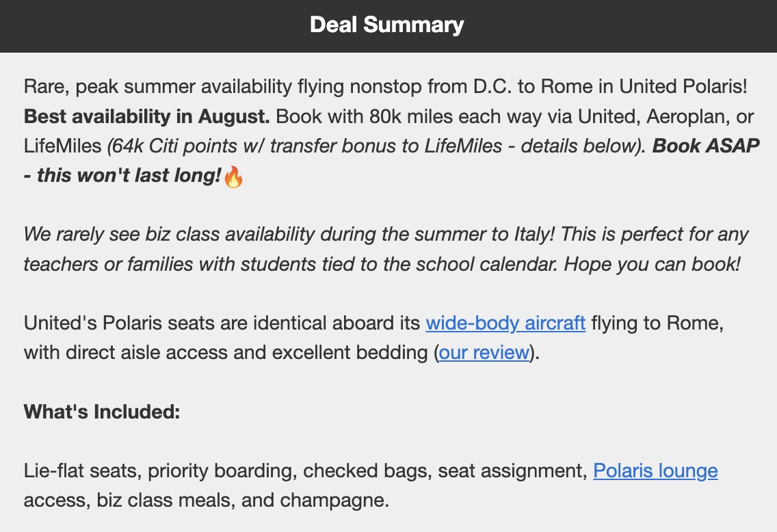Open the our review link
This screenshot has height=532, width=777.
tap(484, 353)
